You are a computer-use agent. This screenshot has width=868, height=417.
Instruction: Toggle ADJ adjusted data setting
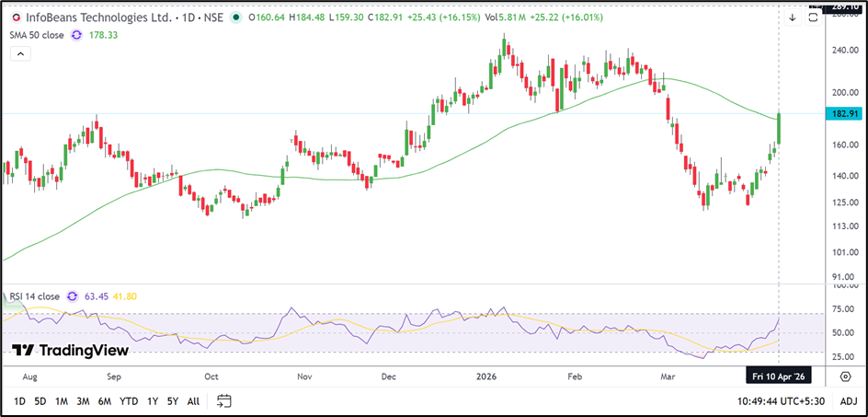[849, 400]
